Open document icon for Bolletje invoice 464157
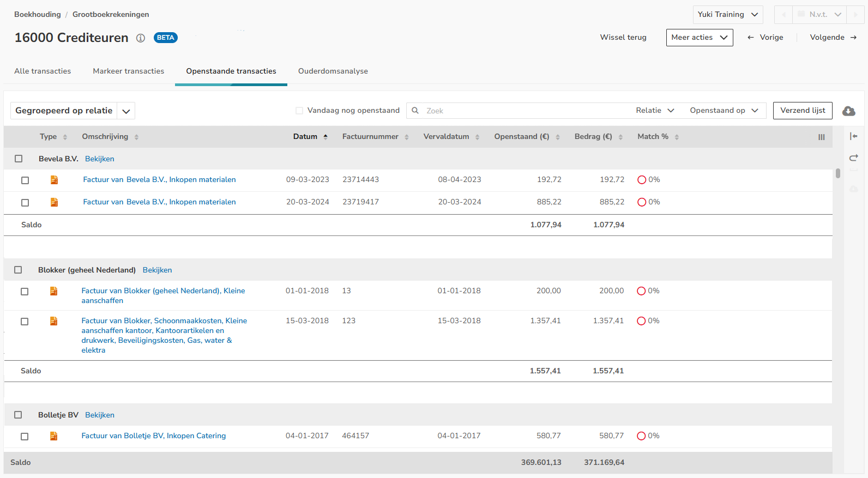The height and width of the screenshot is (478, 868). (x=53, y=436)
